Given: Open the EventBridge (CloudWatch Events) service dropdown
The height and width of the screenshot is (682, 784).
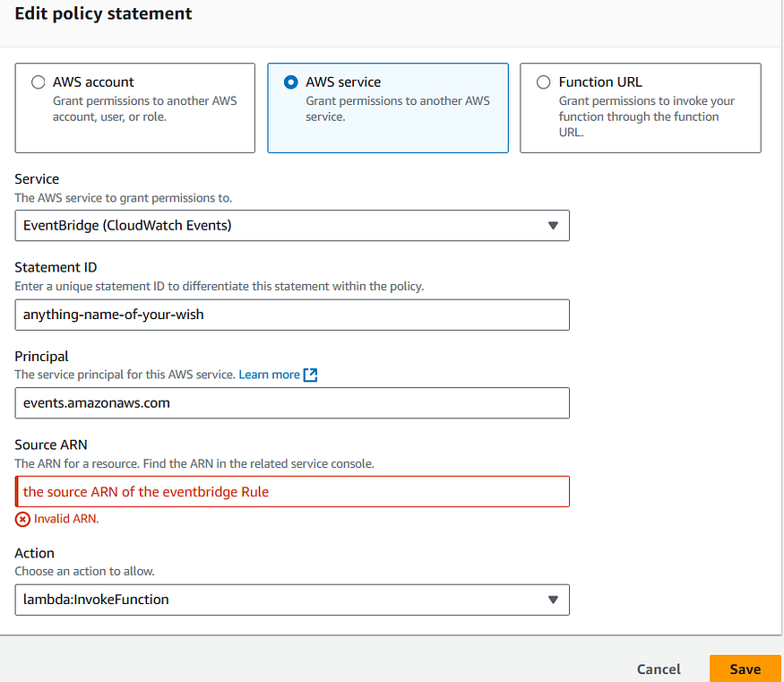Looking at the screenshot, I should tap(292, 226).
